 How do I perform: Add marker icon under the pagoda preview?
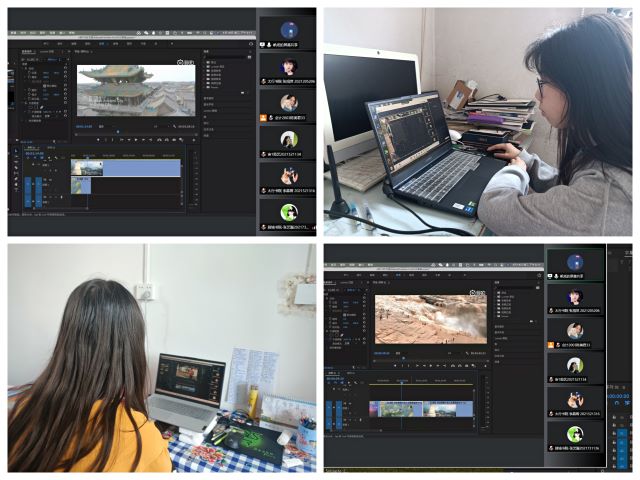98,140
